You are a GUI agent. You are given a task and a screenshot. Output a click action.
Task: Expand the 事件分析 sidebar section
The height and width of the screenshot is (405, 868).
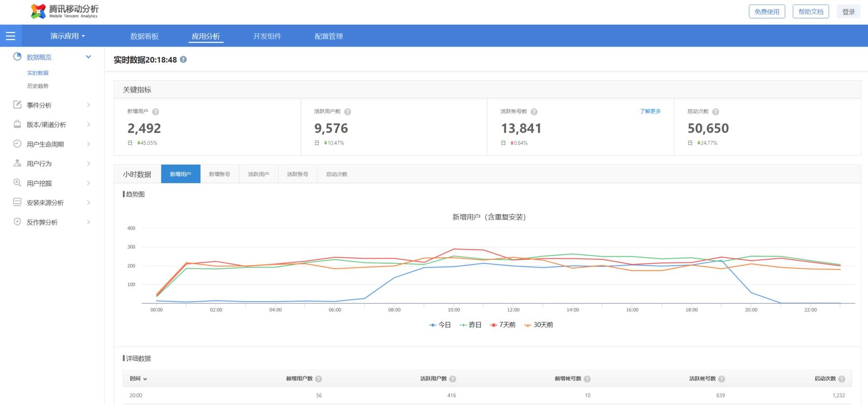(89, 105)
